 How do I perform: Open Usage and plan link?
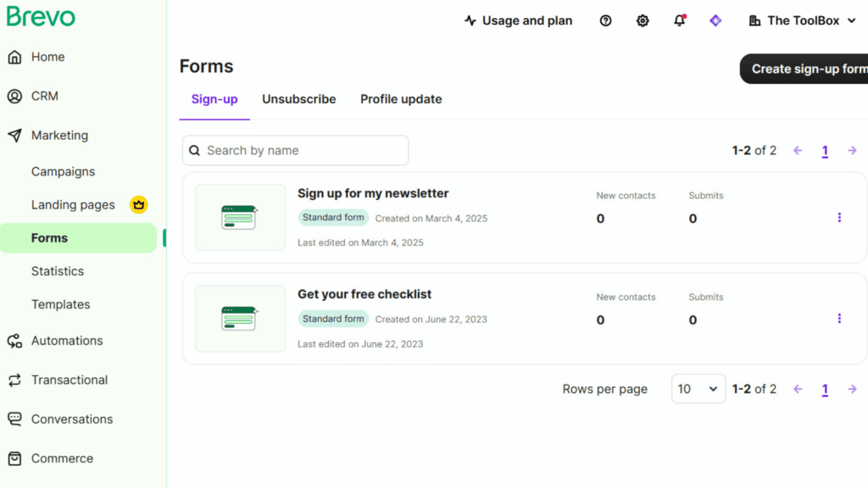[x=518, y=21]
